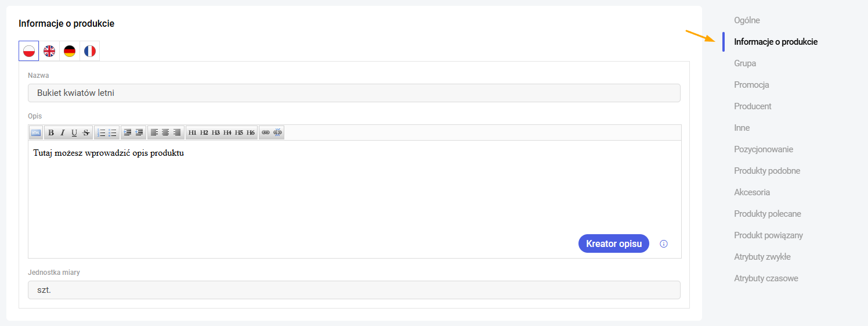This screenshot has height=326, width=868.
Task: Go to Promocja section in sidebar
Action: click(751, 85)
